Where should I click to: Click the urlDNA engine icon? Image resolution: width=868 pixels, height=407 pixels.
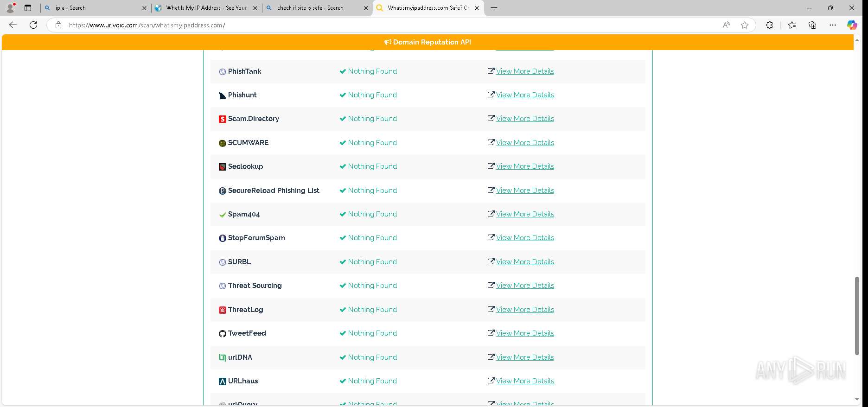tap(223, 358)
